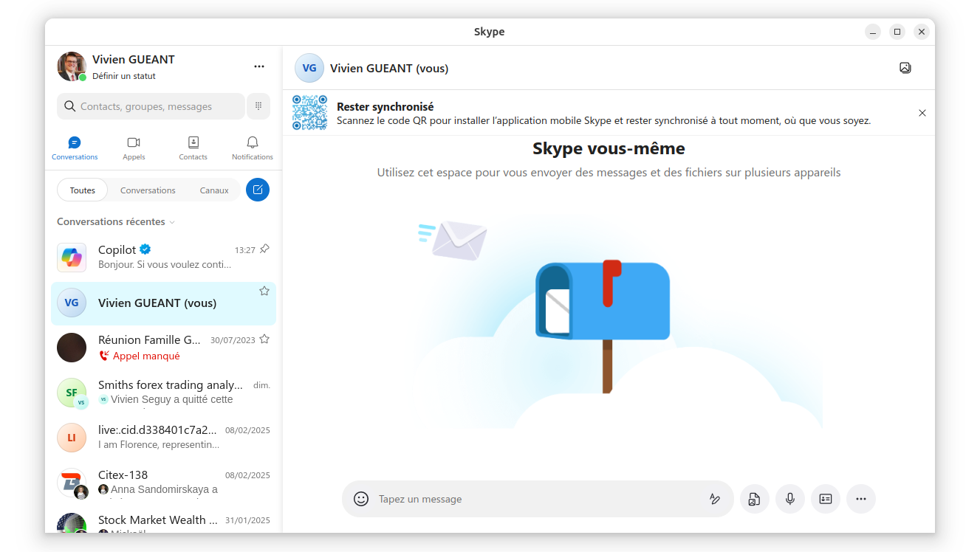980x552 pixels.
Task: Open Smiths forex trading conversation
Action: coord(163,393)
